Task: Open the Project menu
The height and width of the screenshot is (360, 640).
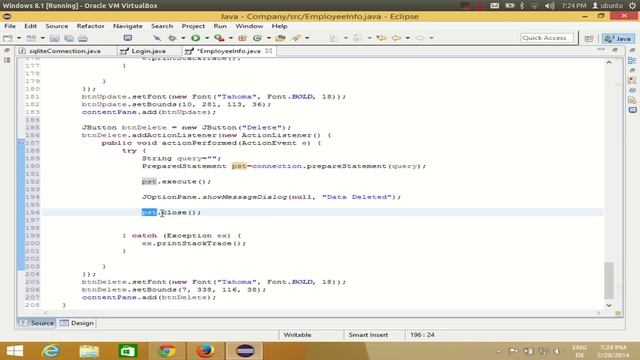Action: coord(193,26)
